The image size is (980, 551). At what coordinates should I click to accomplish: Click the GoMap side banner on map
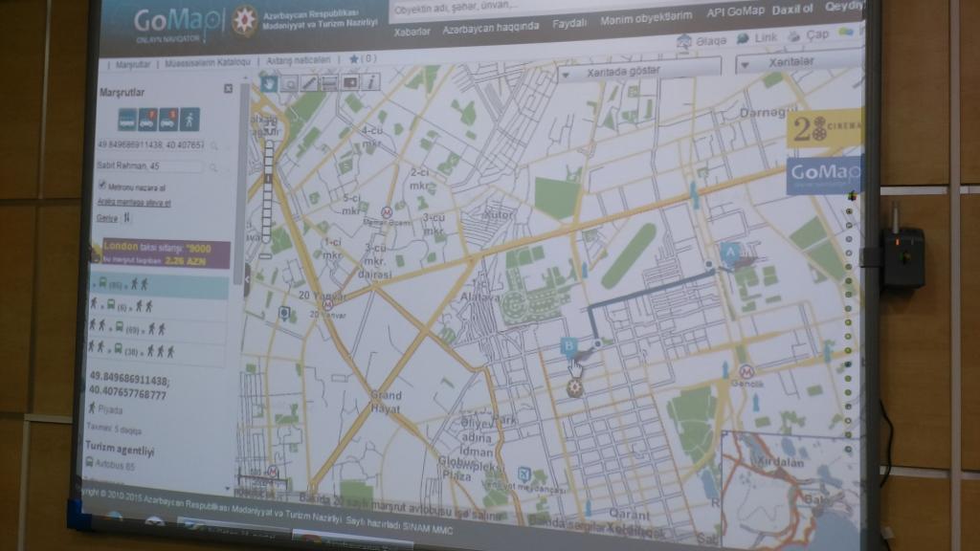[x=826, y=175]
